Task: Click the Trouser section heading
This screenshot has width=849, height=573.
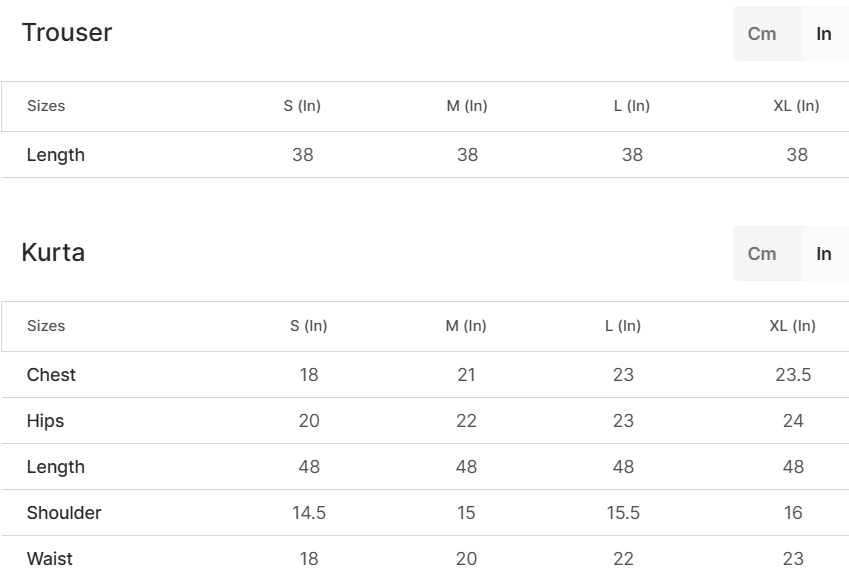Action: 67,32
